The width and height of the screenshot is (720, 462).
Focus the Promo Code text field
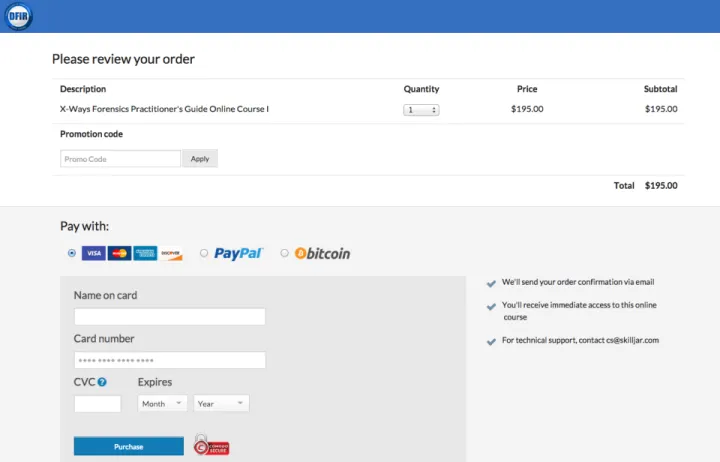[x=120, y=159]
